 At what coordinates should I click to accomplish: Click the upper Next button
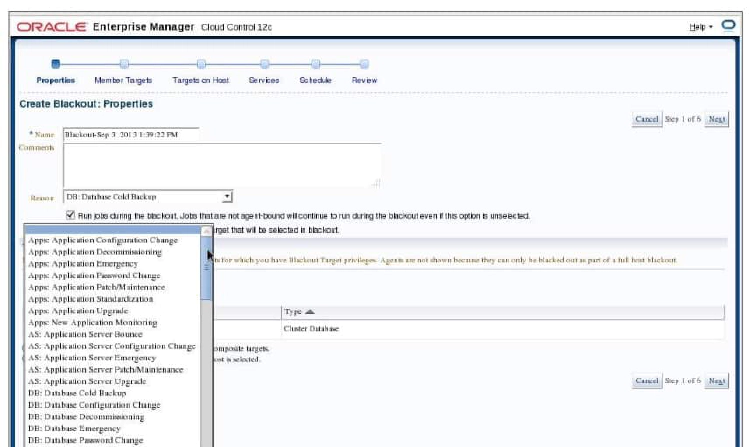717,119
